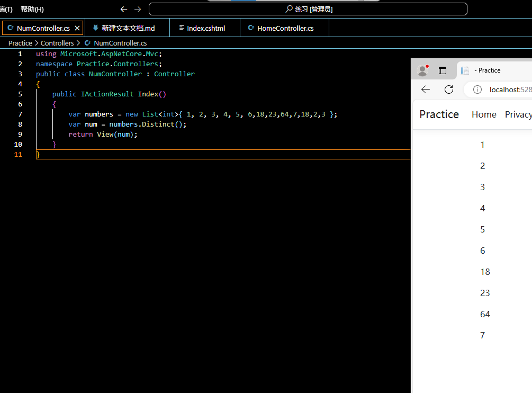
Task: Close the NumController.cs editor tab
Action: click(77, 28)
